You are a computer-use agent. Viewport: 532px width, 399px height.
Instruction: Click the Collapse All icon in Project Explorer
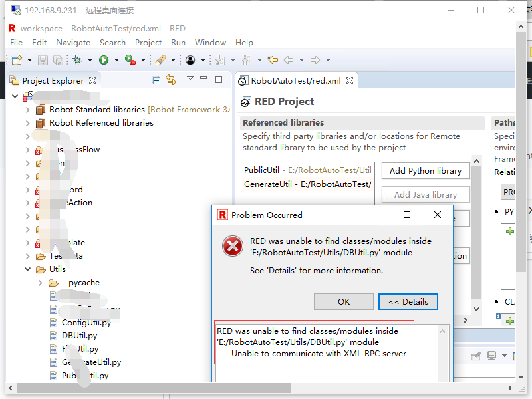(x=155, y=79)
